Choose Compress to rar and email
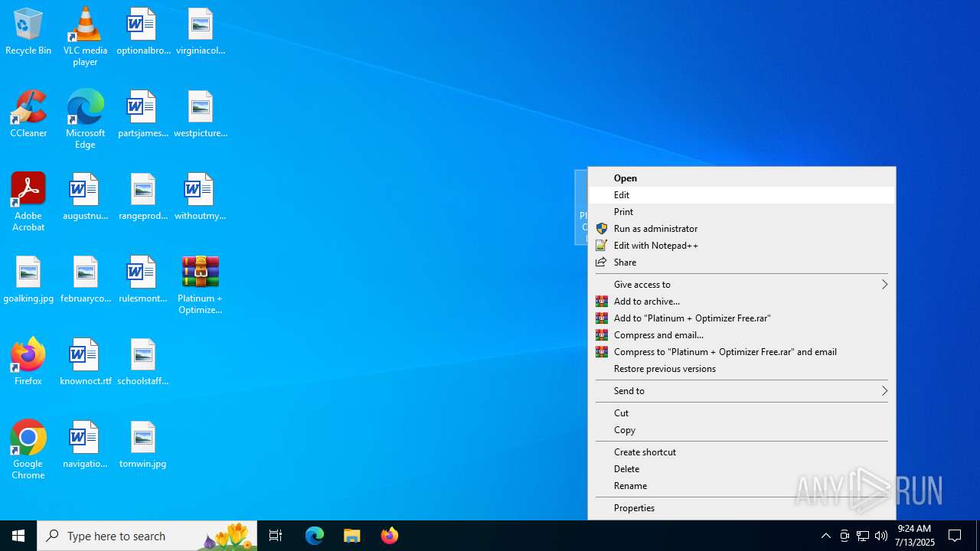Viewport: 980px width, 551px height. tap(742, 352)
